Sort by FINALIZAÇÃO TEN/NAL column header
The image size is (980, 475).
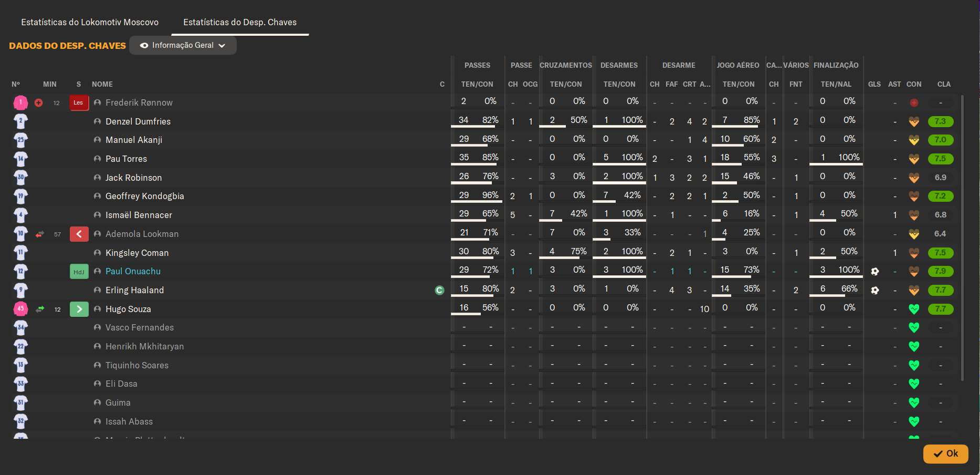pos(836,84)
